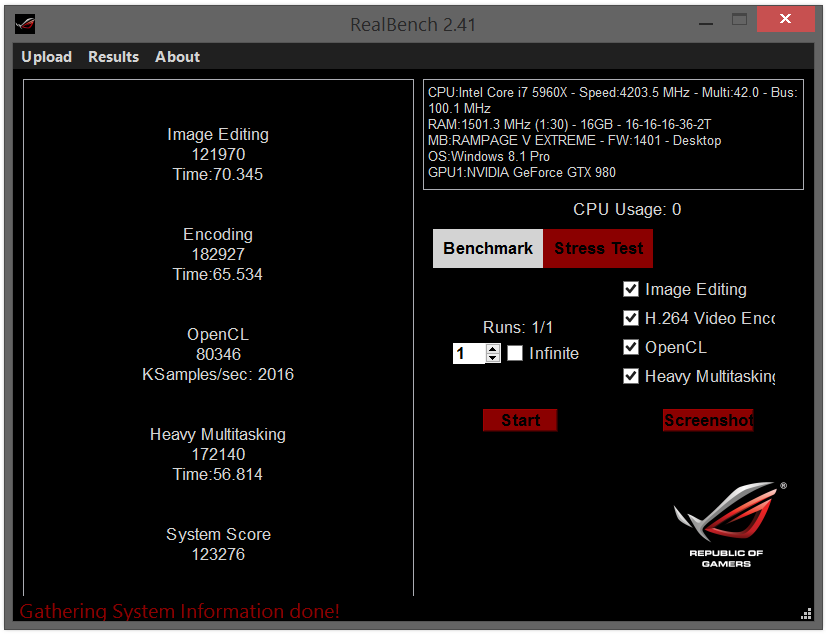The height and width of the screenshot is (634, 826).
Task: Click the ROG logo in title bar
Action: click(25, 24)
